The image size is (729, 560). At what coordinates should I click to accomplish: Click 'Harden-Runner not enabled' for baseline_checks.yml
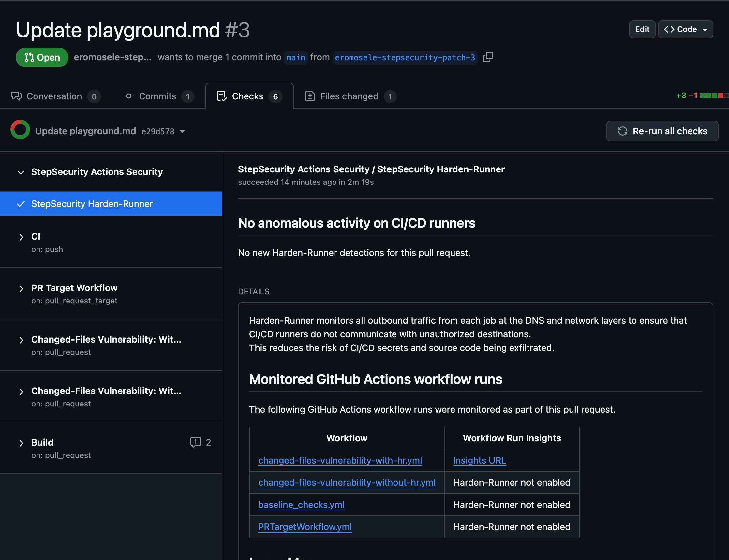[512, 505]
